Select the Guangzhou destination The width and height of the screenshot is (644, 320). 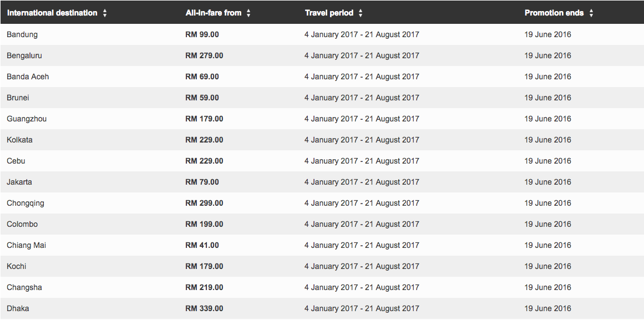point(26,119)
